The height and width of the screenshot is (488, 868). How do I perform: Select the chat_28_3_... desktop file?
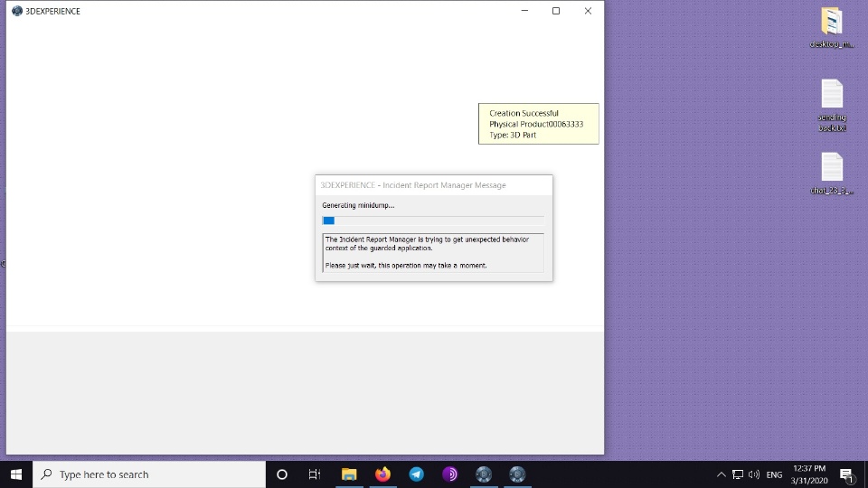pos(832,174)
